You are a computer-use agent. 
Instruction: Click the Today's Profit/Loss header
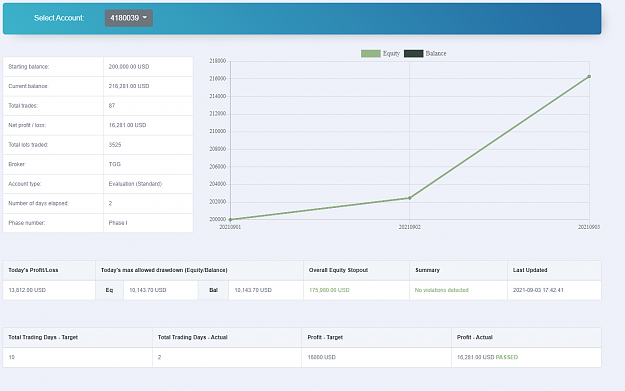point(33,270)
